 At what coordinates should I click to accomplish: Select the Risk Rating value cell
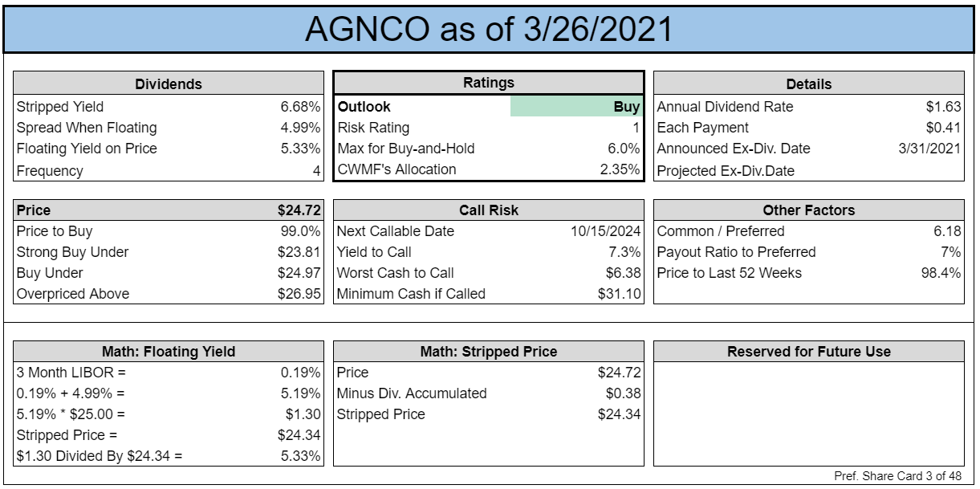click(577, 128)
